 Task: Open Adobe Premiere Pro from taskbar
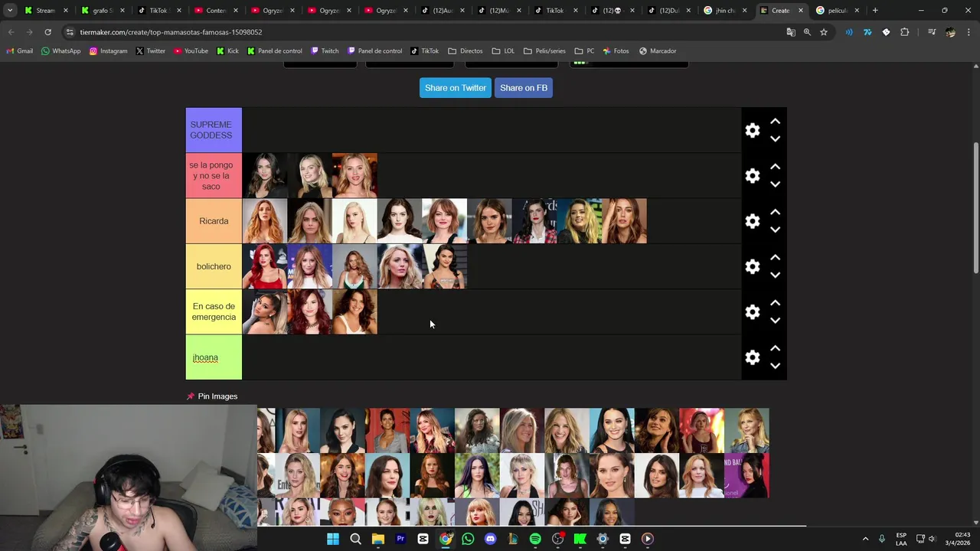coord(400,539)
